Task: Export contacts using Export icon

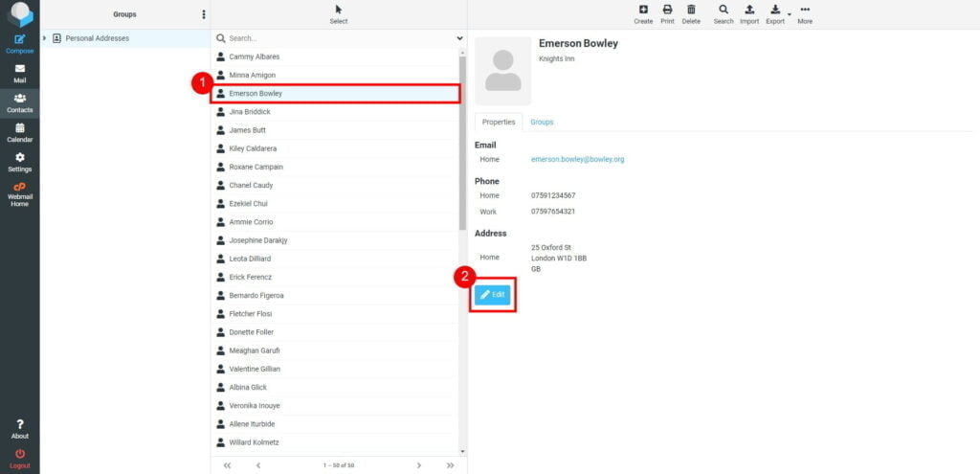Action: 775,14
